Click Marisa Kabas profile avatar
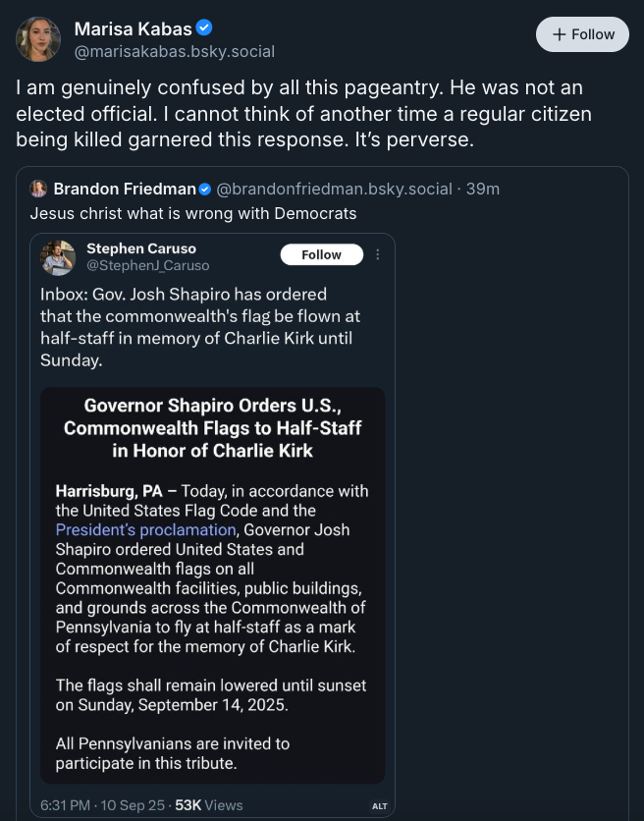644x821 pixels. (x=38, y=39)
